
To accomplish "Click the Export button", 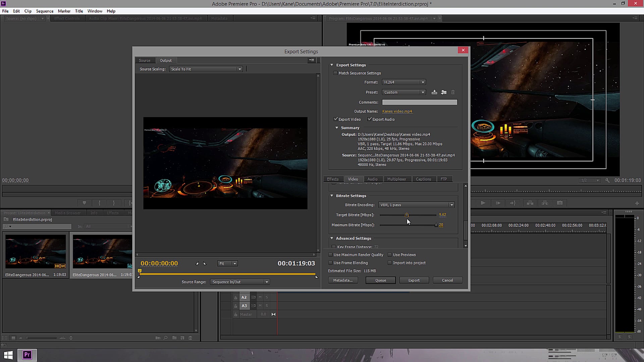I will pyautogui.click(x=414, y=280).
